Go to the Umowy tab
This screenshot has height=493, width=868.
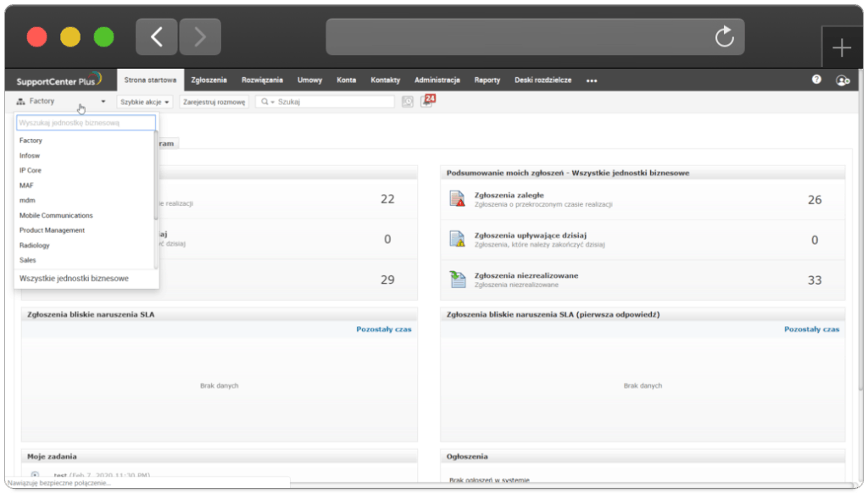click(309, 80)
